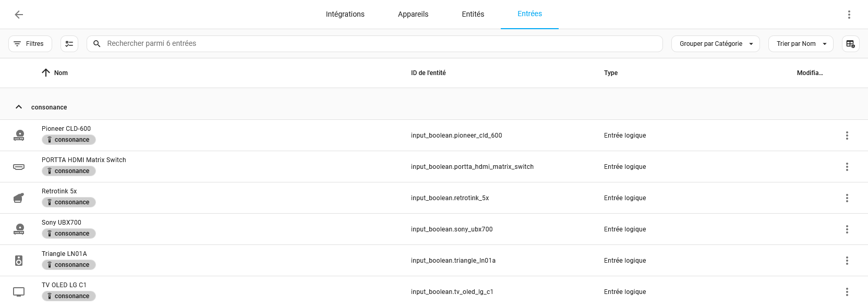Click the consonance label on Sony UBX700
This screenshot has width=868, height=307.
(x=69, y=234)
